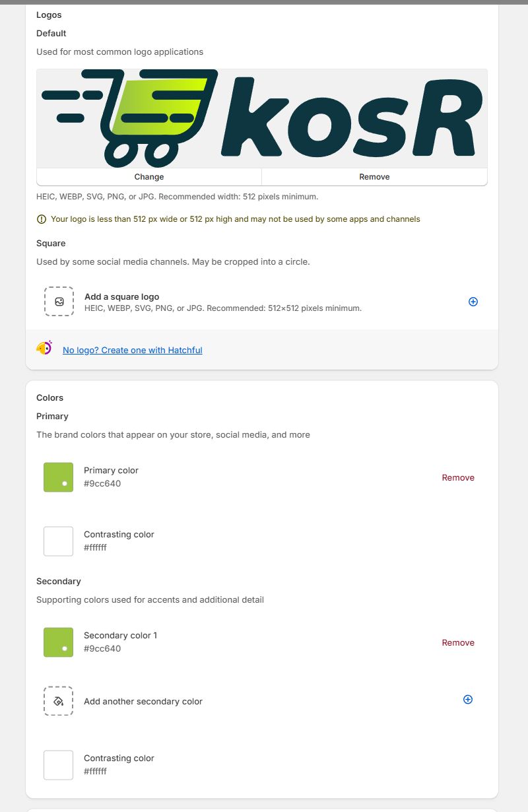528x812 pixels.
Task: Click plus icon to add square logo
Action: [473, 302]
